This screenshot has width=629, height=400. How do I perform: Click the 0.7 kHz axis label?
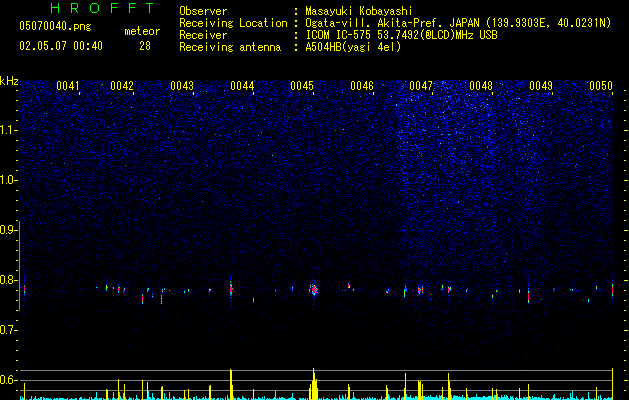[x=8, y=330]
